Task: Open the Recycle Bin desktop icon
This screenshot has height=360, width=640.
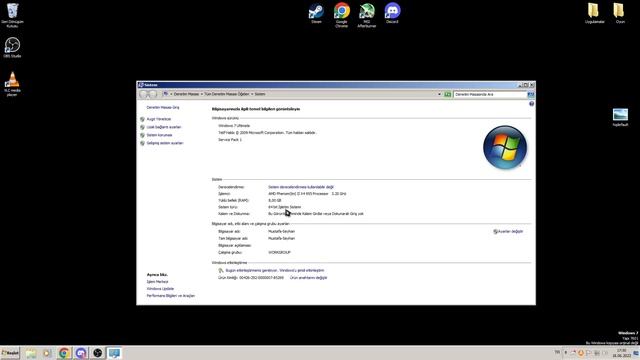Action: (x=12, y=15)
